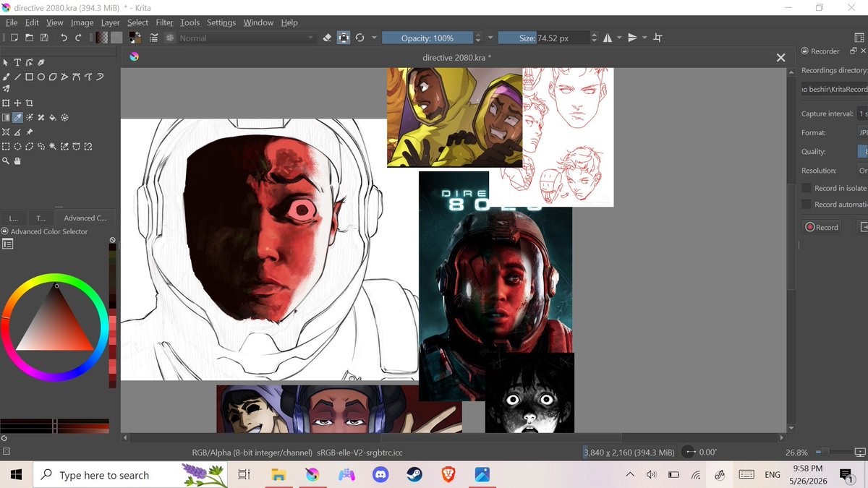Toggle vertical mirror tool
The image size is (868, 488).
[632, 38]
